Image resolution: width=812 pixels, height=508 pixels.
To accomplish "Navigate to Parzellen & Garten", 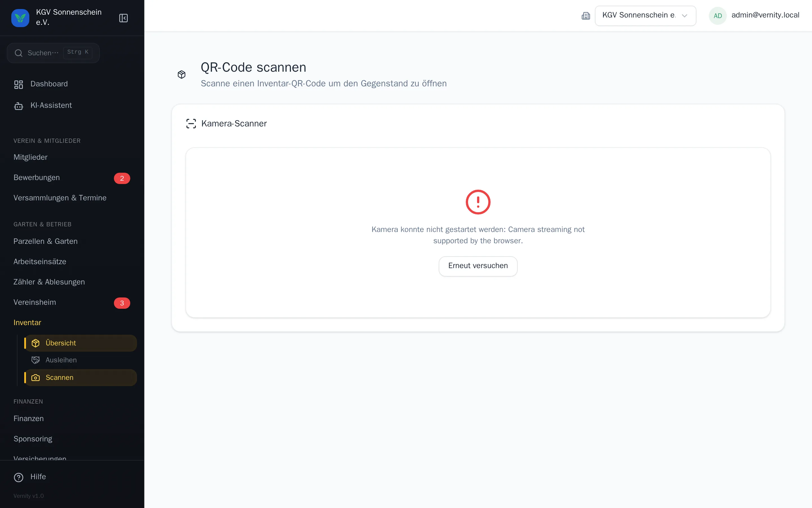I will click(x=72, y=241).
